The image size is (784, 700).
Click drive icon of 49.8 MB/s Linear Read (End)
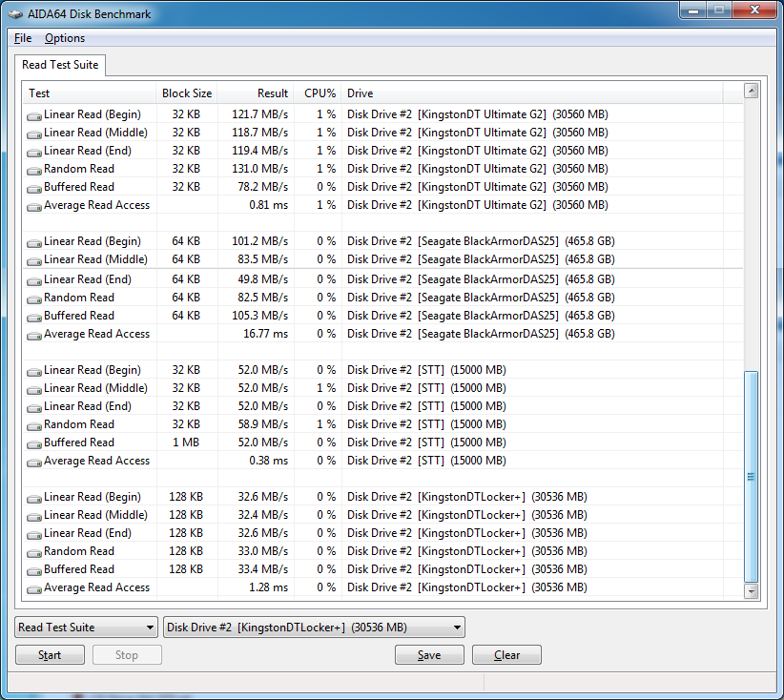click(x=34, y=281)
